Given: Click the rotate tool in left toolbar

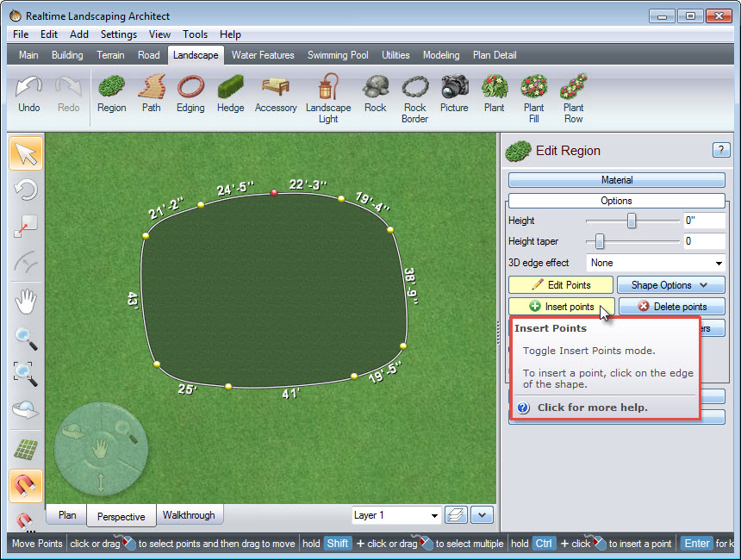Looking at the screenshot, I should (26, 190).
